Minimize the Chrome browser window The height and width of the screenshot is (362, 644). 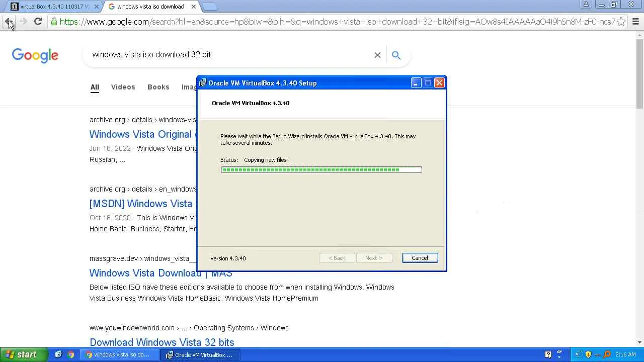click(602, 5)
